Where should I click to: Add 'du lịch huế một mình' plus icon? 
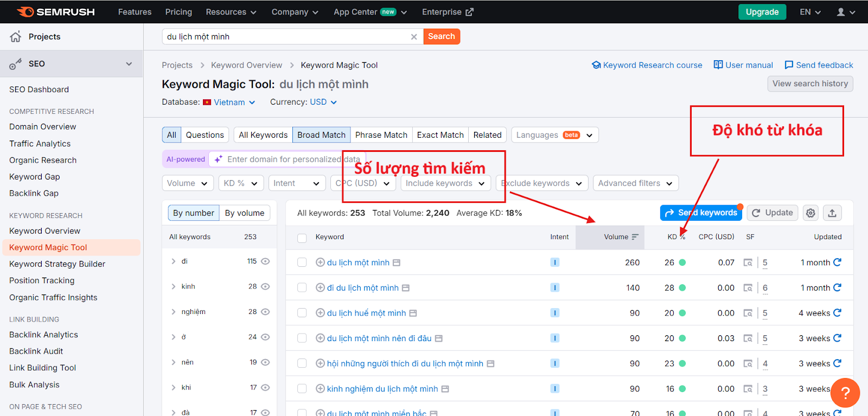pyautogui.click(x=320, y=313)
